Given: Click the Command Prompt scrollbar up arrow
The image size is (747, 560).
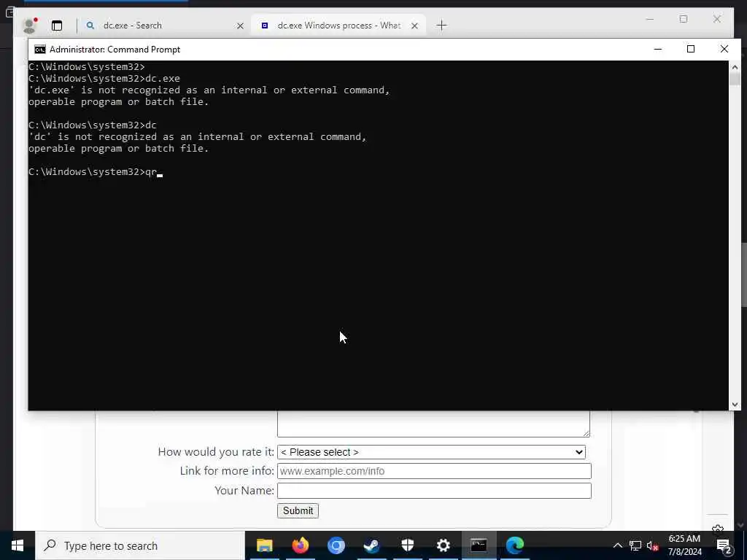Looking at the screenshot, I should (x=735, y=66).
